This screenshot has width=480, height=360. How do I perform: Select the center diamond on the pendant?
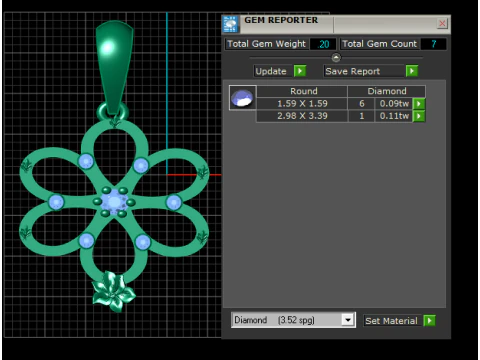coord(114,202)
